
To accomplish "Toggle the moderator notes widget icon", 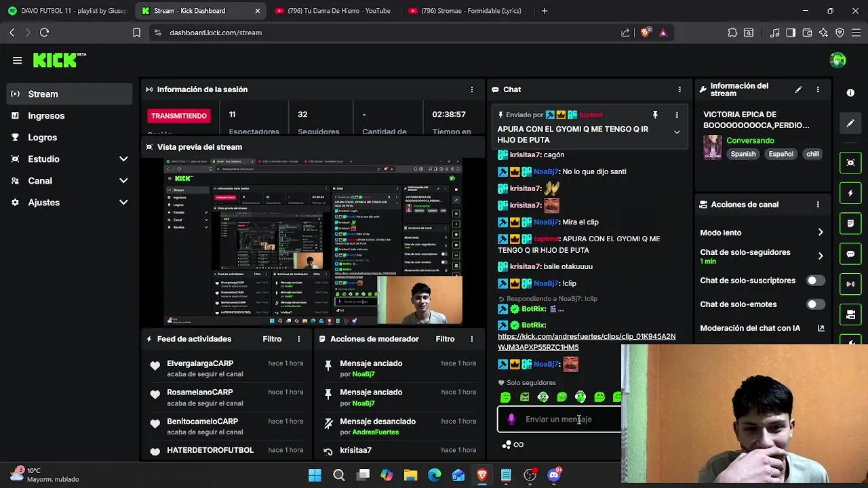I will point(850,223).
